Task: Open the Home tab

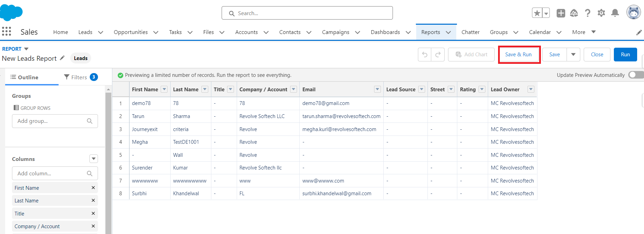Action: click(61, 32)
